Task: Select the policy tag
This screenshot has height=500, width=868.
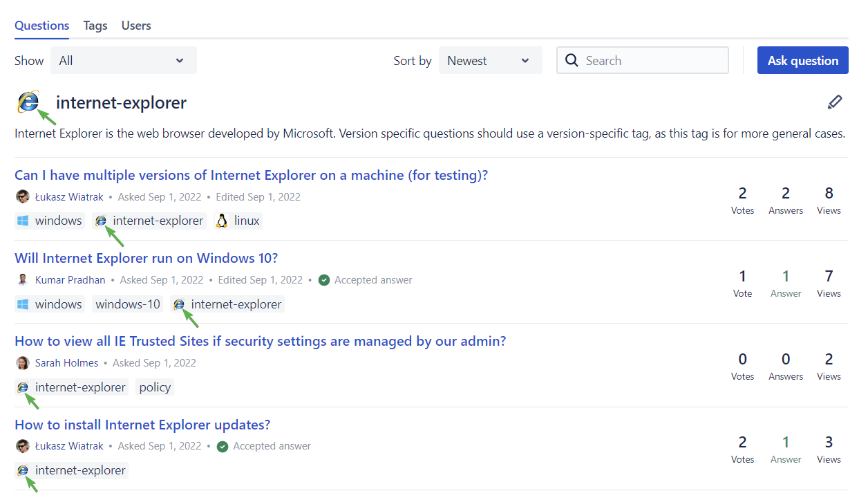Action: click(x=155, y=387)
